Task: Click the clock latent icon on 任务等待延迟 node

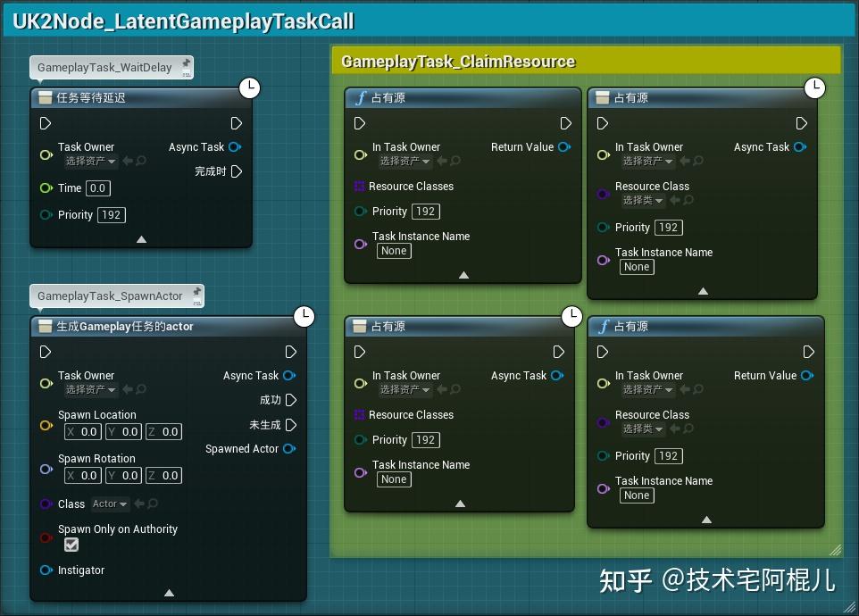Action: coord(249,88)
